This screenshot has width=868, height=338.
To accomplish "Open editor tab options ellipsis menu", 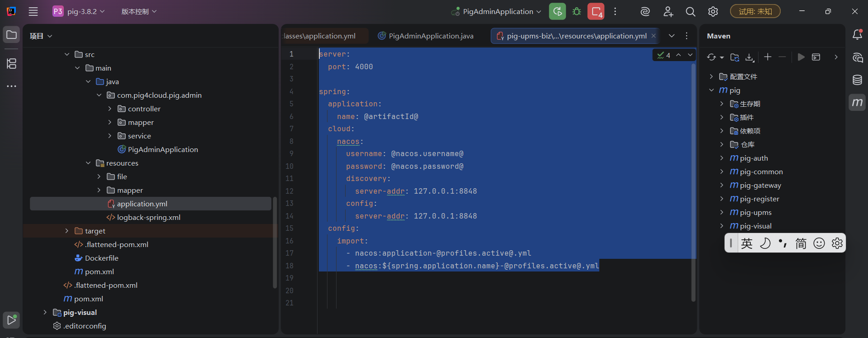I will 687,36.
